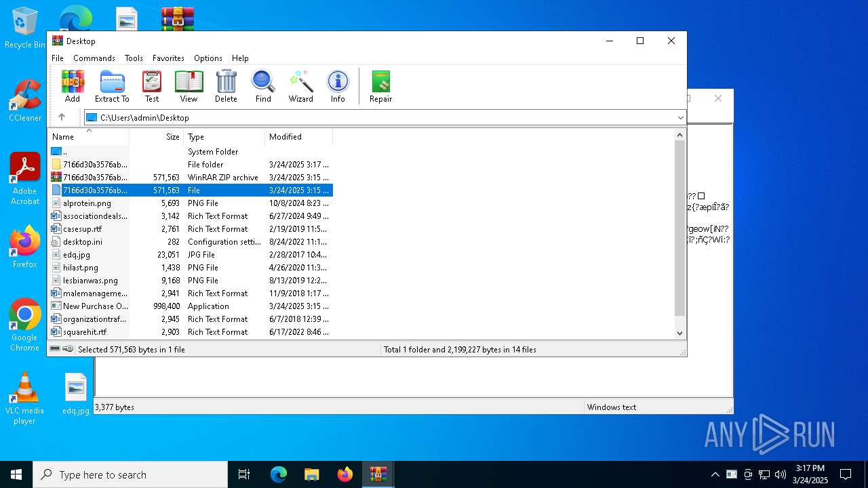Click the vertical scrollbar thumb
The width and height of the screenshot is (868, 488).
[x=680, y=228]
